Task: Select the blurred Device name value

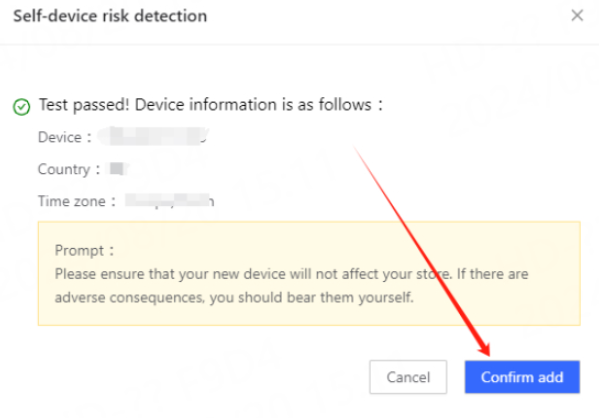Action: tap(153, 136)
